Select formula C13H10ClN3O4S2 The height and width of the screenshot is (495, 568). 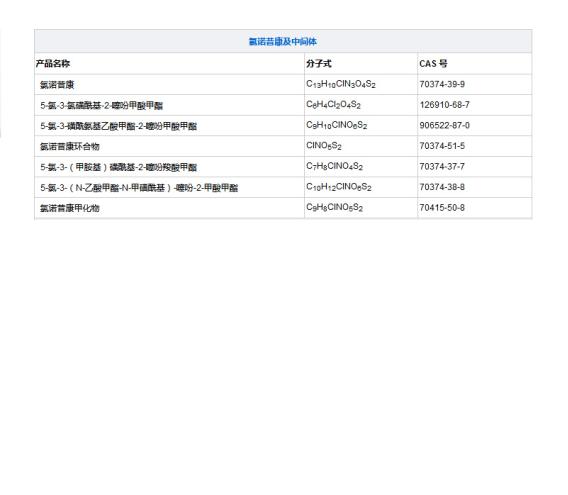click(x=341, y=84)
